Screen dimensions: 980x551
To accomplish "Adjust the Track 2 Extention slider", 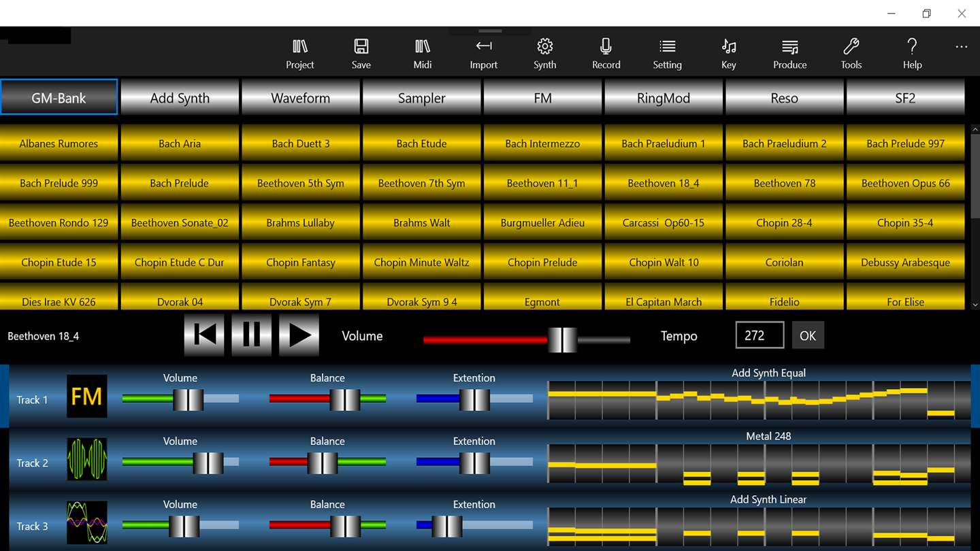I will click(474, 463).
